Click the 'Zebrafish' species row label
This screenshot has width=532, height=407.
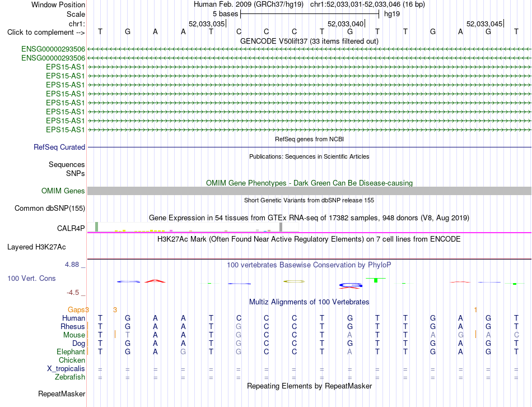tap(70, 377)
